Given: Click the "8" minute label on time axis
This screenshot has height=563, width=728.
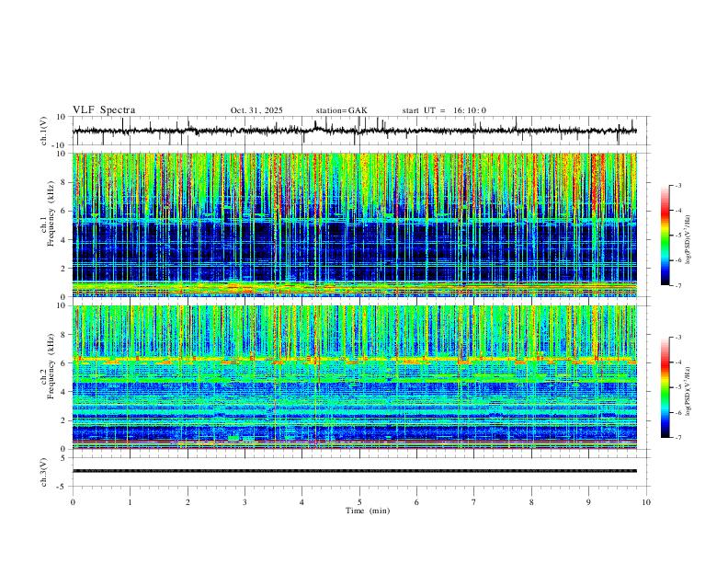Looking at the screenshot, I should point(531,502).
